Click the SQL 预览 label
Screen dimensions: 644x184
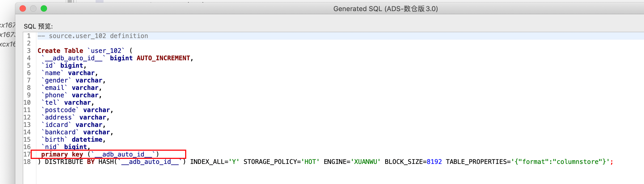click(38, 26)
